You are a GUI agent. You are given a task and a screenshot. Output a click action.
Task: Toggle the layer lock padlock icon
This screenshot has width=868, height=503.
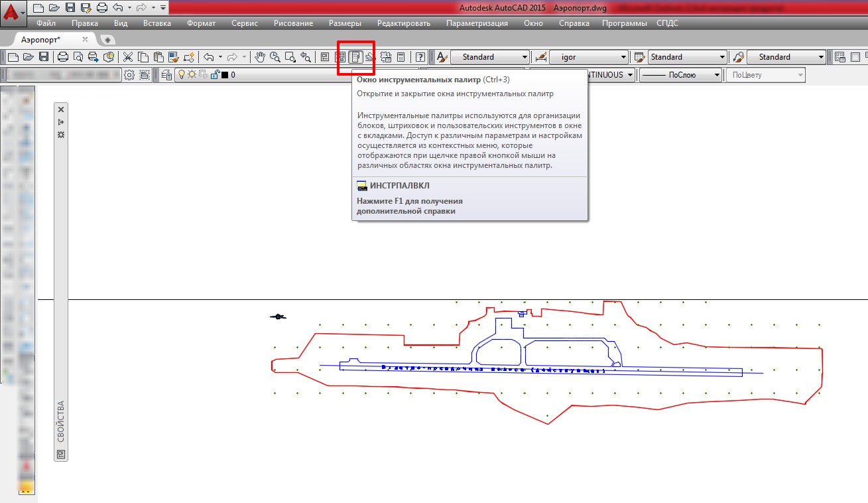(214, 75)
